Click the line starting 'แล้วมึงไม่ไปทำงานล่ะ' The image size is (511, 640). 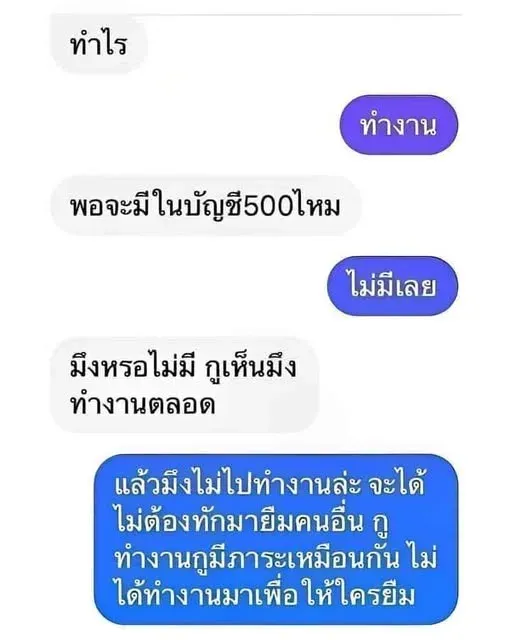(270, 484)
